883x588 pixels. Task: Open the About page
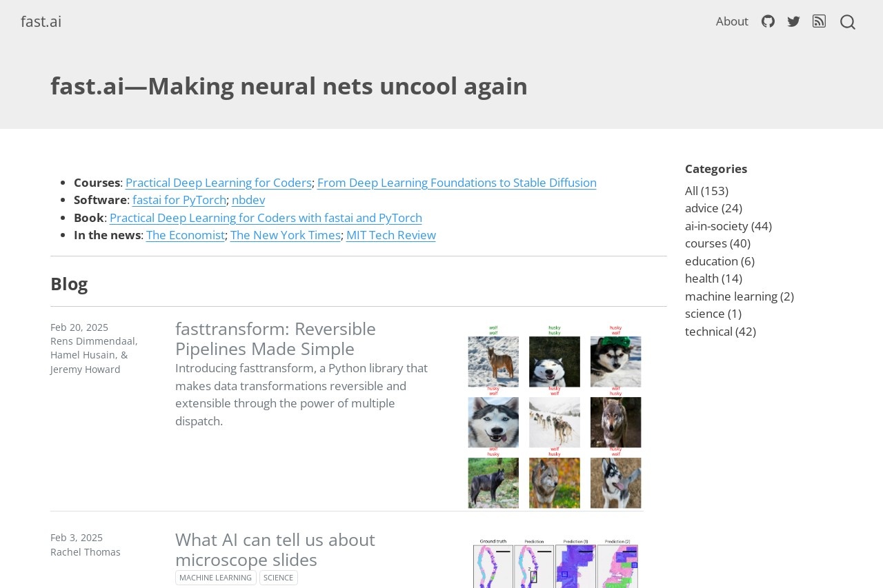pos(732,21)
